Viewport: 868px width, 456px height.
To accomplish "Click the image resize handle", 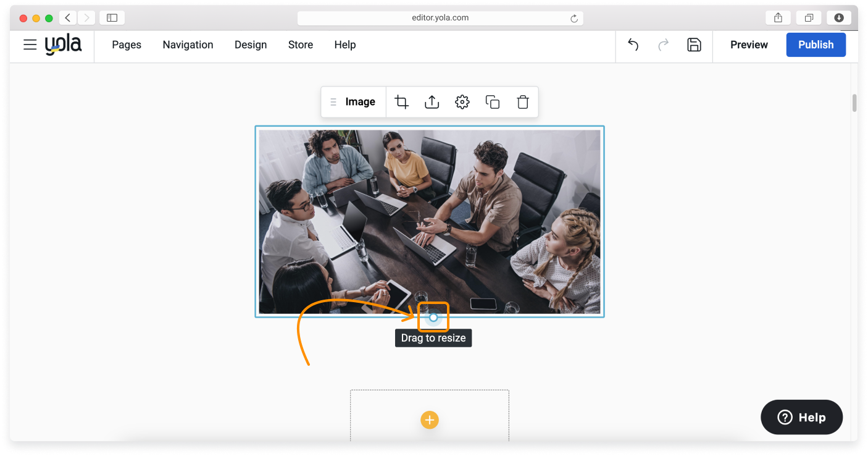I will point(433,318).
